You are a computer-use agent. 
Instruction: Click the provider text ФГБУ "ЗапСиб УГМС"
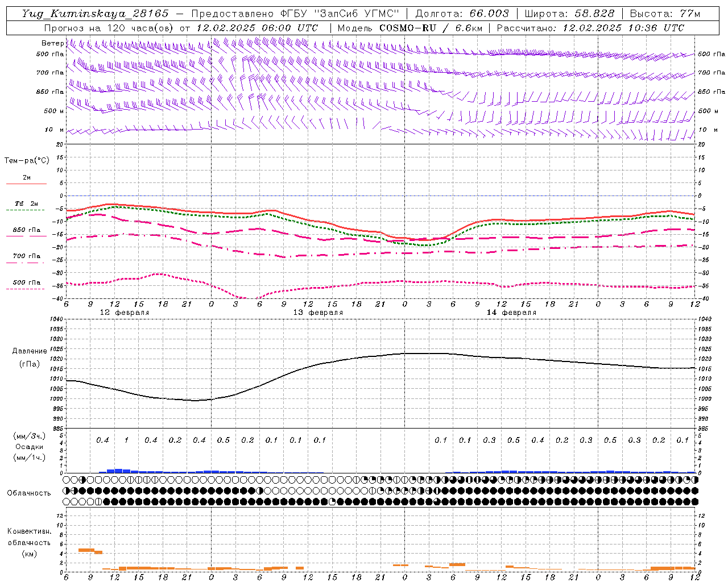click(340, 14)
